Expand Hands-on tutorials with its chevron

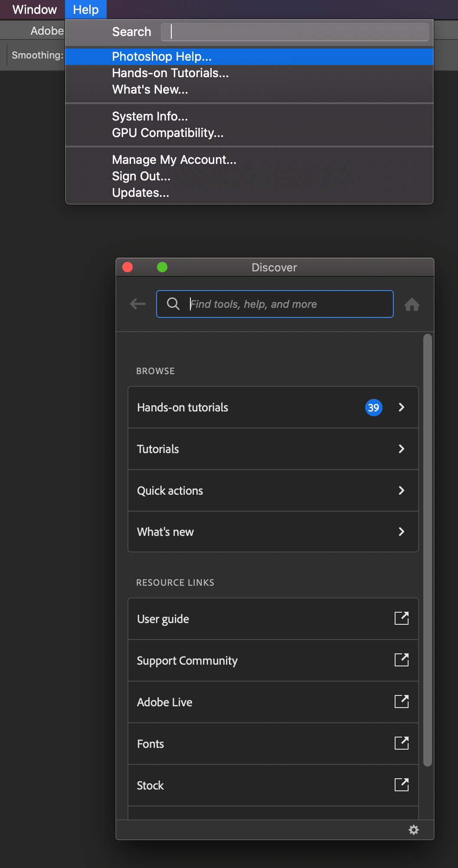tap(402, 407)
